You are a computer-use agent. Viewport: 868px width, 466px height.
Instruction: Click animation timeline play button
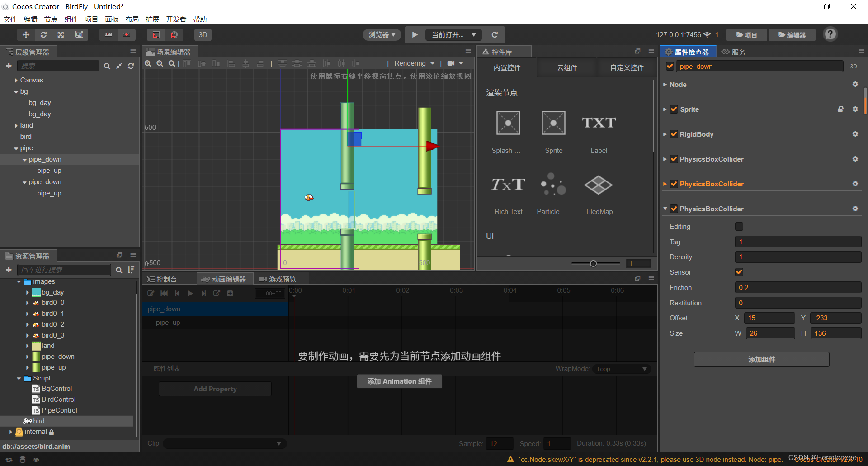pos(190,294)
